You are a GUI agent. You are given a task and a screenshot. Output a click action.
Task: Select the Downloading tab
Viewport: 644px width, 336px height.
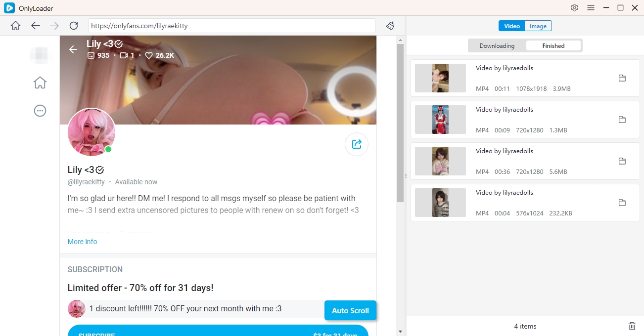[x=497, y=46]
